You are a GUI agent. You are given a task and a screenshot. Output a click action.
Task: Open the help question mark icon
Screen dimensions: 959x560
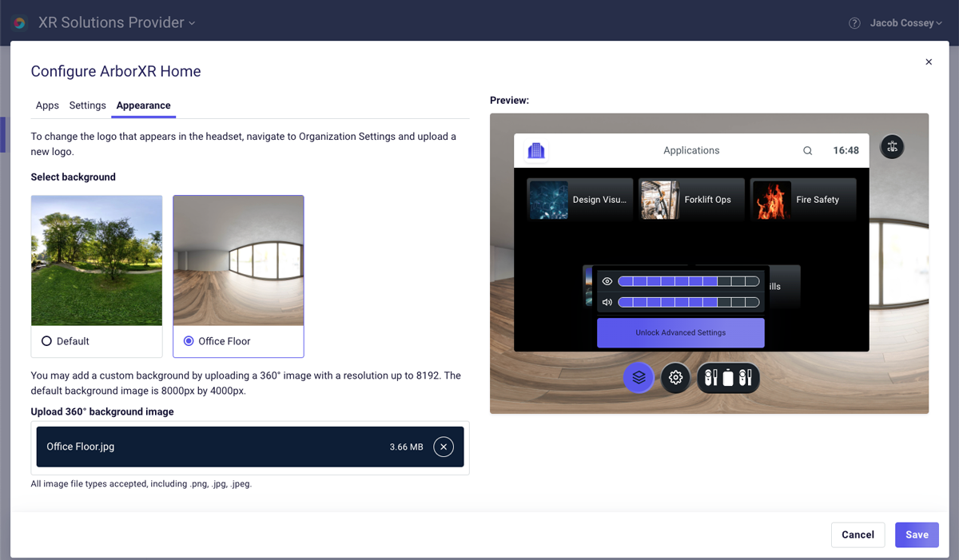[x=854, y=23]
